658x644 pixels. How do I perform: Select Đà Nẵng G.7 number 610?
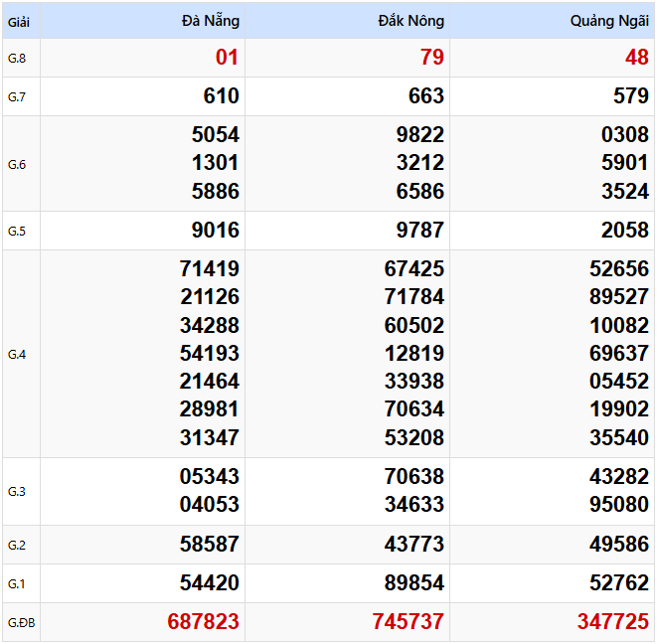(x=221, y=96)
